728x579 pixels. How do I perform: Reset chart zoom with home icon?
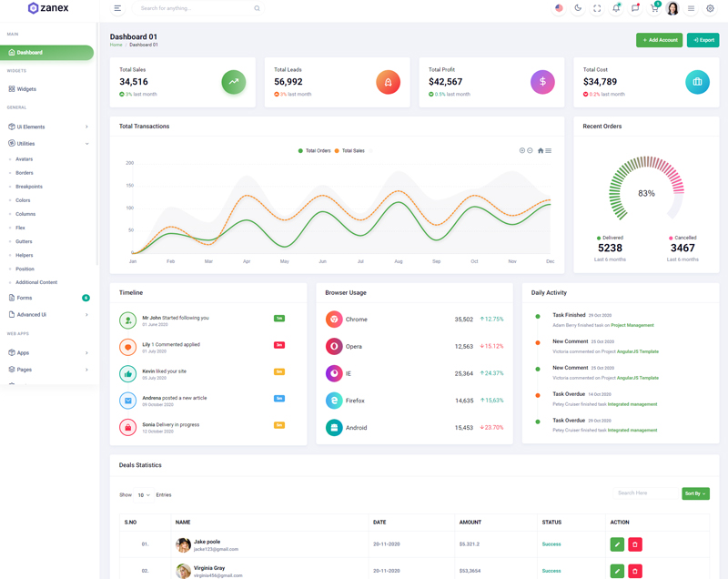pyautogui.click(x=541, y=150)
